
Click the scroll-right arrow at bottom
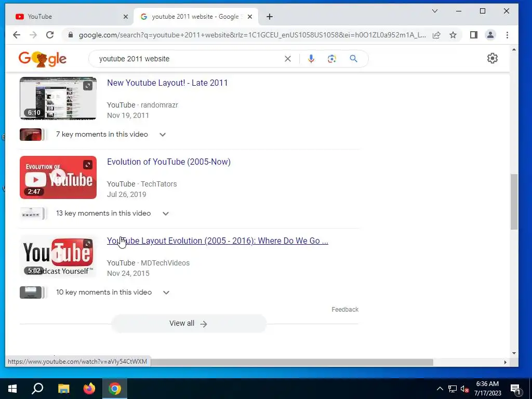point(505,362)
